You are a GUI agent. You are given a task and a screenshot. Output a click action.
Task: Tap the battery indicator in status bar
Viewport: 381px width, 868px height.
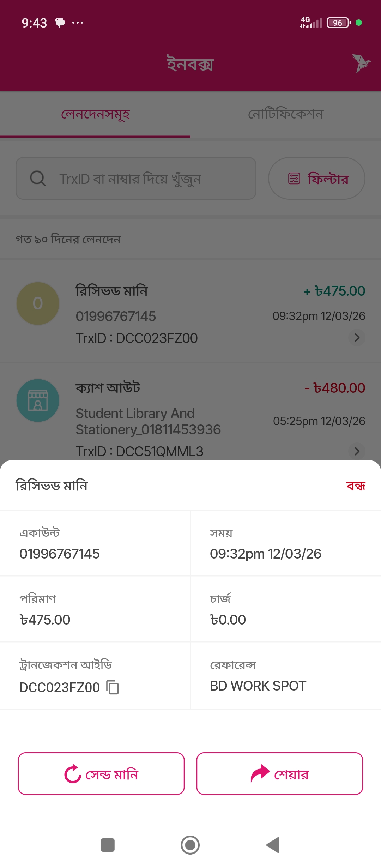(x=338, y=23)
